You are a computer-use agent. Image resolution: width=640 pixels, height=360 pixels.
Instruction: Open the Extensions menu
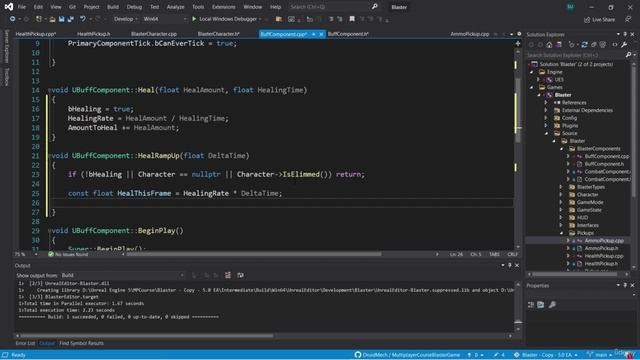click(x=223, y=7)
